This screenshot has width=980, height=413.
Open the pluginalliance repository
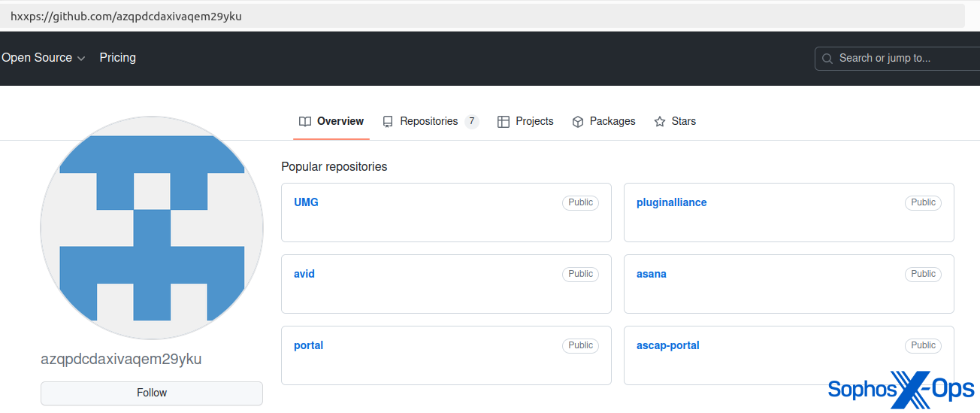point(671,202)
